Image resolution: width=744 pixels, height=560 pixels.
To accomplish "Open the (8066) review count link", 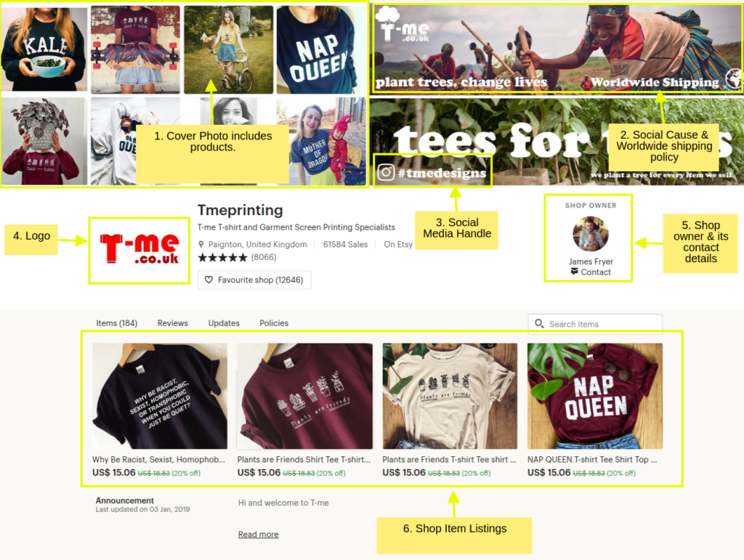I will pos(264,257).
